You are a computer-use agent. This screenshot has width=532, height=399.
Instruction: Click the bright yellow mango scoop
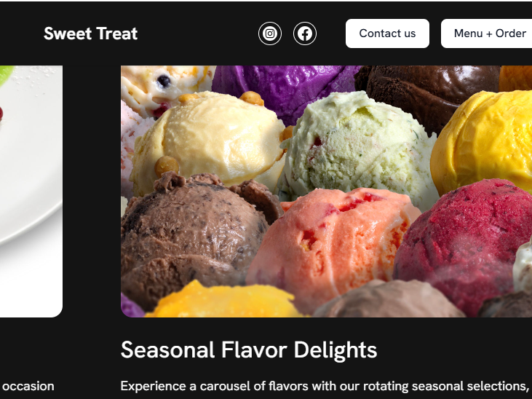coord(483,141)
